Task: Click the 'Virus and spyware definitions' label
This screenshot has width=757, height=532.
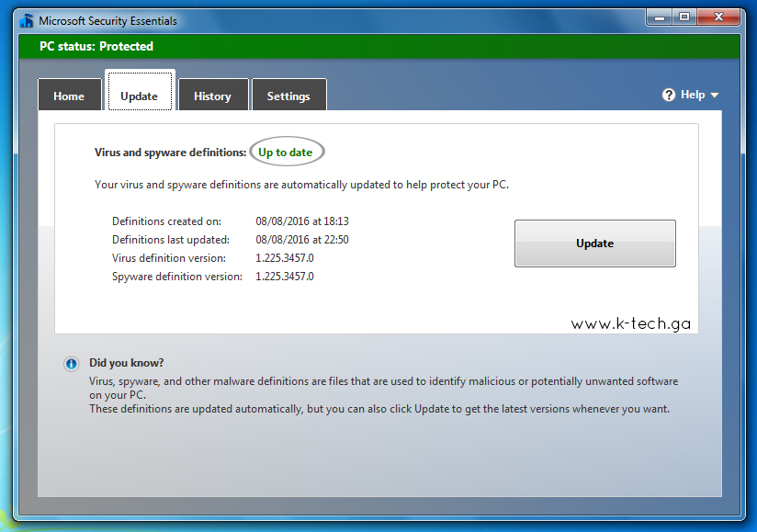Action: pos(170,152)
